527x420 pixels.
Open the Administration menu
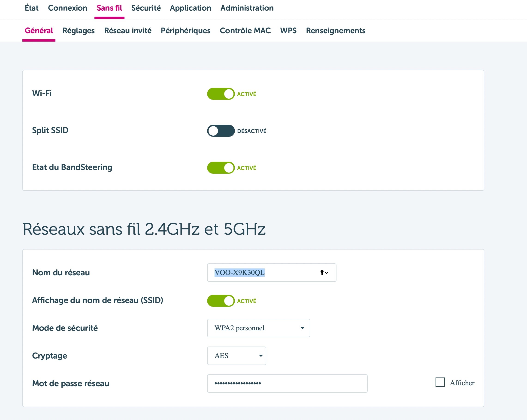[x=247, y=8]
